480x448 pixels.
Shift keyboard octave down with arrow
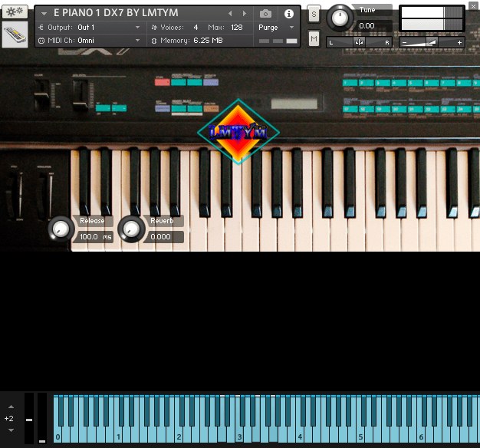point(11,430)
